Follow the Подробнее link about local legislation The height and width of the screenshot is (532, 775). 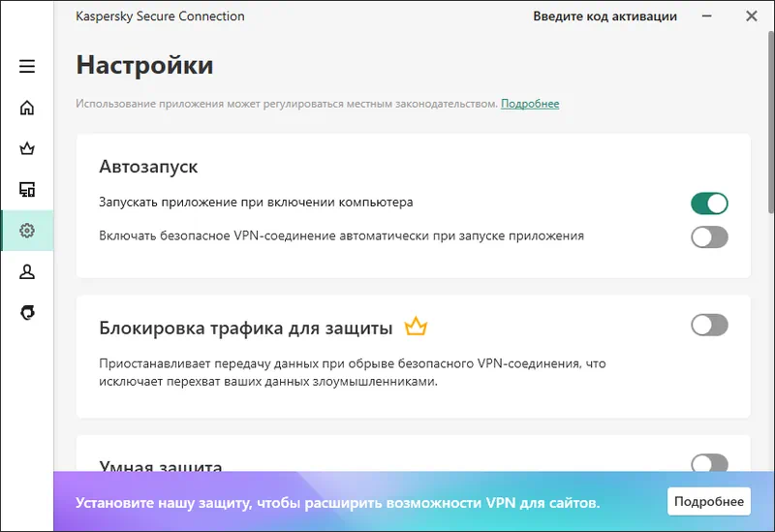530,104
